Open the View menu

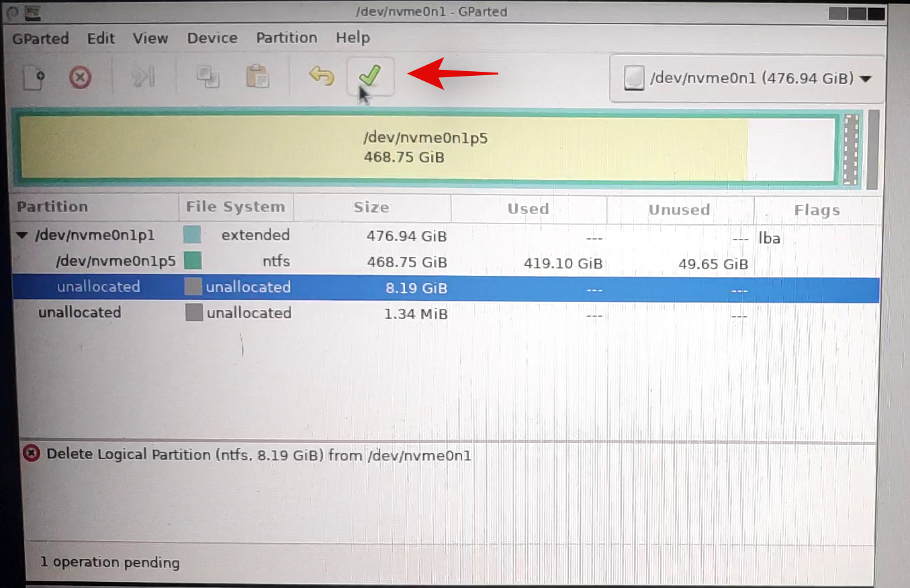point(150,38)
